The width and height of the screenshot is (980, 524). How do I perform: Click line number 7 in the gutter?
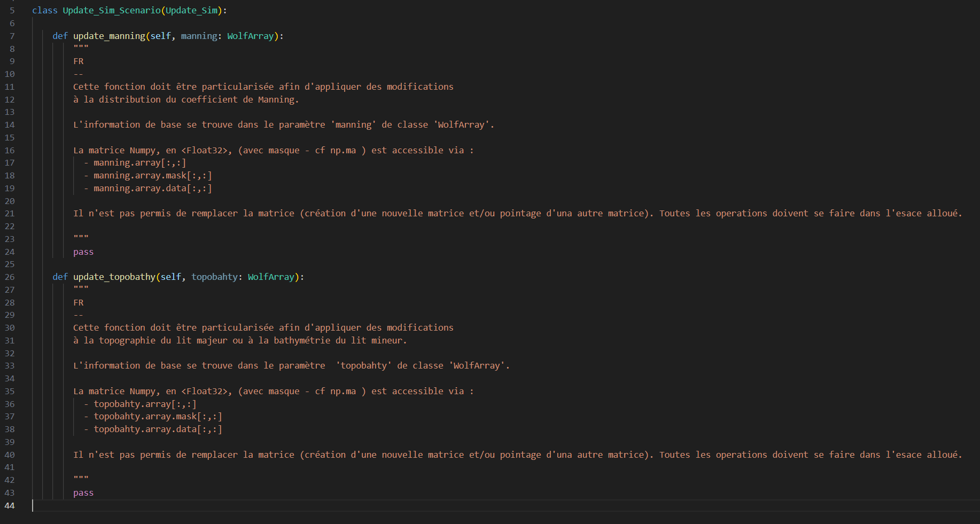[12, 36]
